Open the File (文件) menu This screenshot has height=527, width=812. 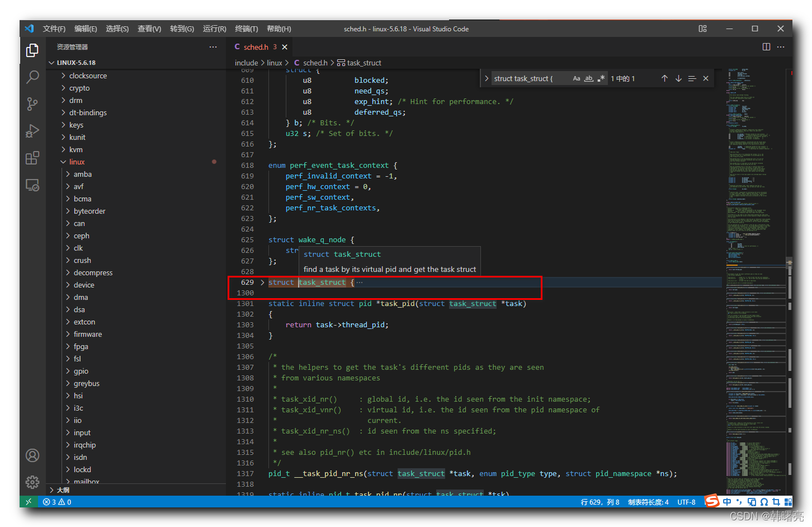(54, 29)
